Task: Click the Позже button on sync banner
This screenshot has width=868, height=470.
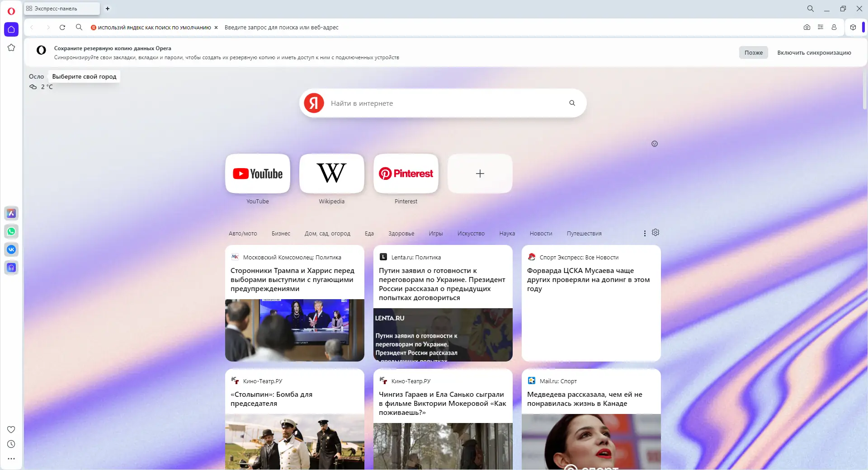Action: [754, 53]
